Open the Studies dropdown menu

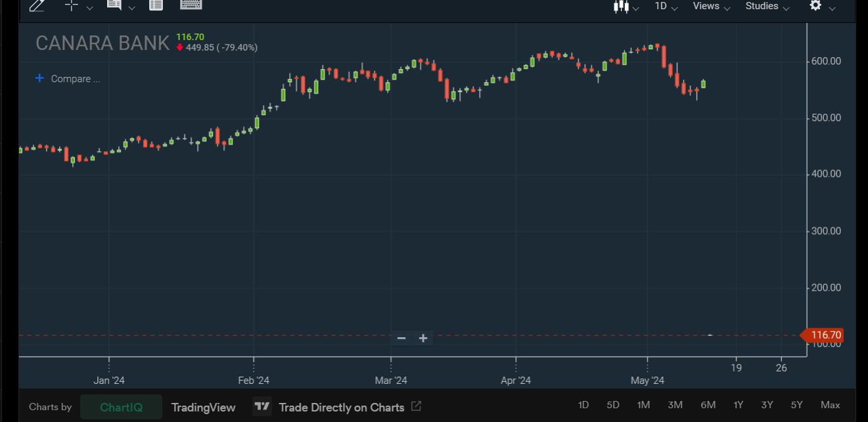[767, 6]
